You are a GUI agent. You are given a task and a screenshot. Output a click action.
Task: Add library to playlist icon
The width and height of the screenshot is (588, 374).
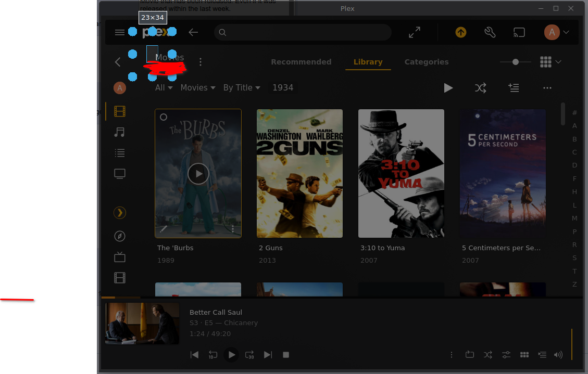point(514,88)
